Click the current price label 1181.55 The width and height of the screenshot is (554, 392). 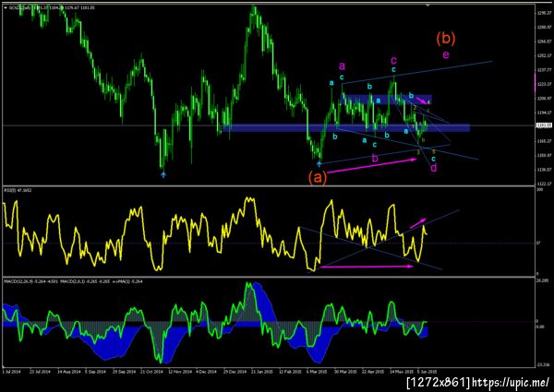click(x=542, y=125)
